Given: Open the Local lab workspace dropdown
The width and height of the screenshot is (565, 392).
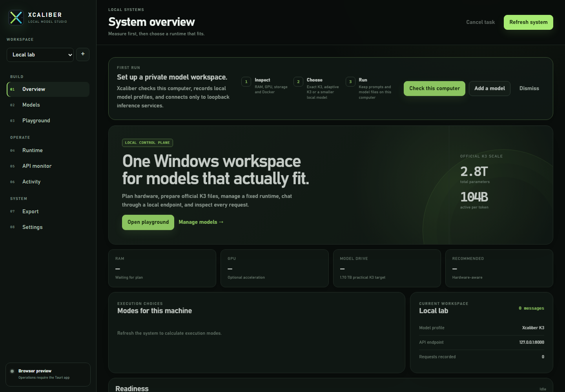Looking at the screenshot, I should pos(40,55).
